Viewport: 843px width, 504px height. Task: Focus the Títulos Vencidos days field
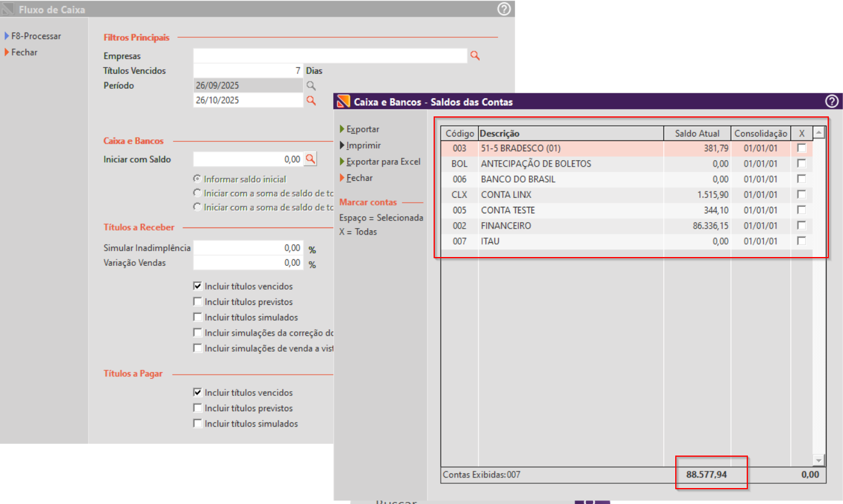tap(248, 70)
